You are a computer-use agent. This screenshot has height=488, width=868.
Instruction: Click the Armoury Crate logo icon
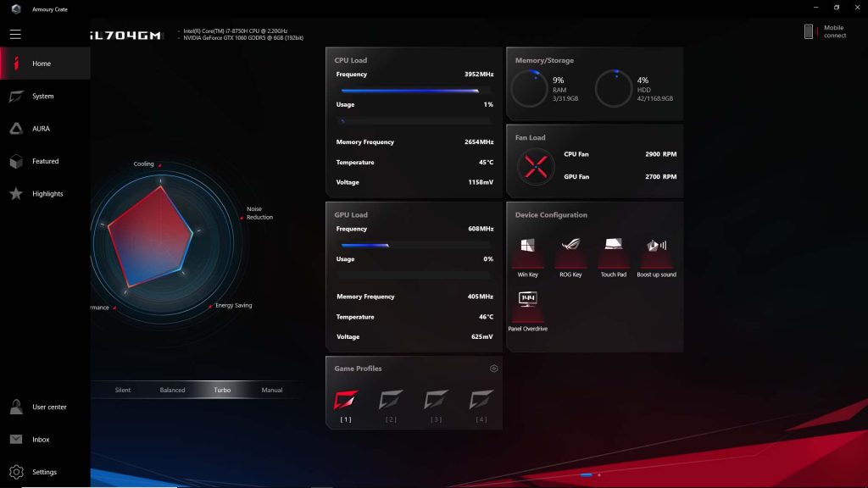click(x=16, y=8)
